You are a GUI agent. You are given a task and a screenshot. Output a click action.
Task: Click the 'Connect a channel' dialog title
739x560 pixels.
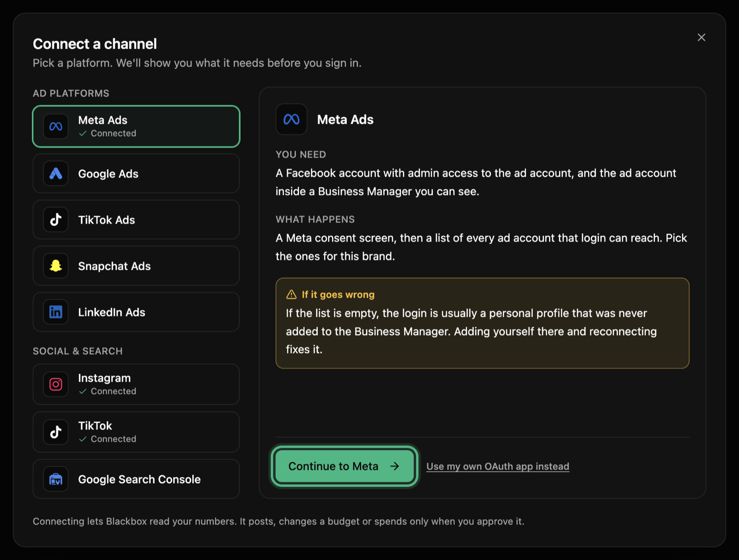click(95, 44)
